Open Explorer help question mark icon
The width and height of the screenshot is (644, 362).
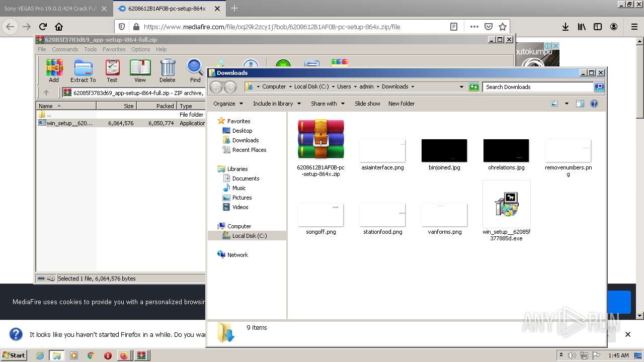[594, 104]
